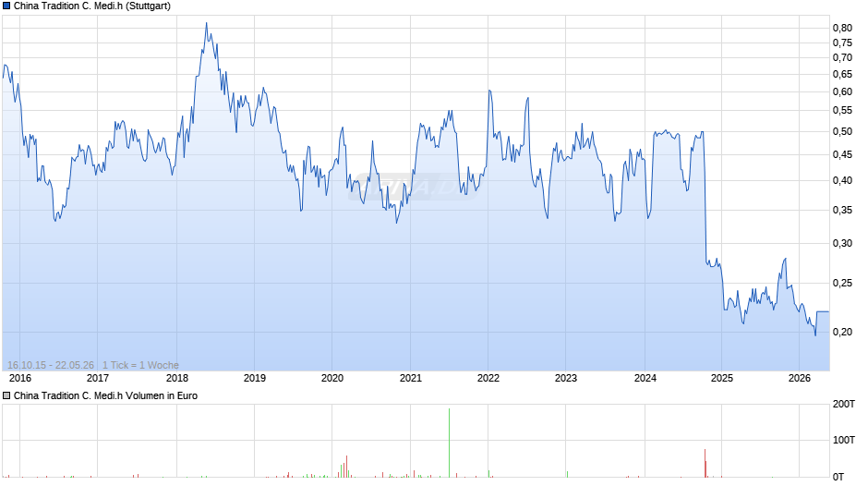868x486 pixels.
Task: Click the 0,40 price axis label
Action: pos(842,180)
